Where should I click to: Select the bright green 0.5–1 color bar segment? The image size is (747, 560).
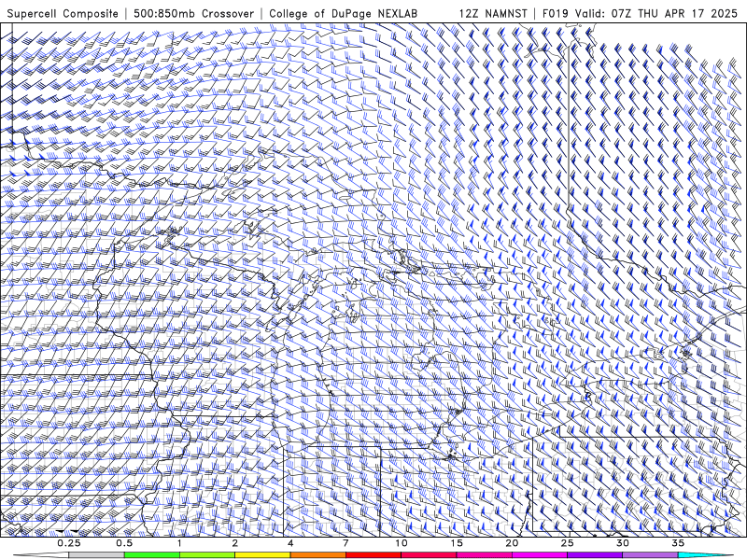point(152,555)
